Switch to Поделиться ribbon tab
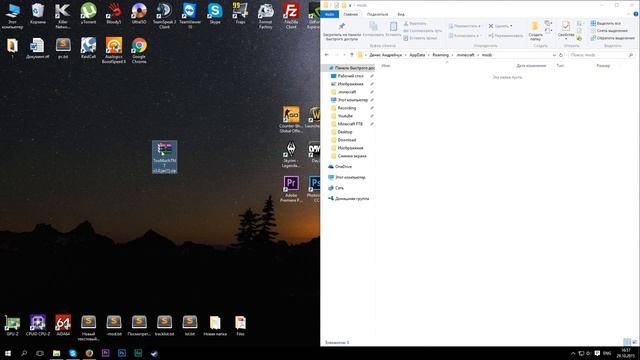The height and width of the screenshot is (360, 640). 377,14
